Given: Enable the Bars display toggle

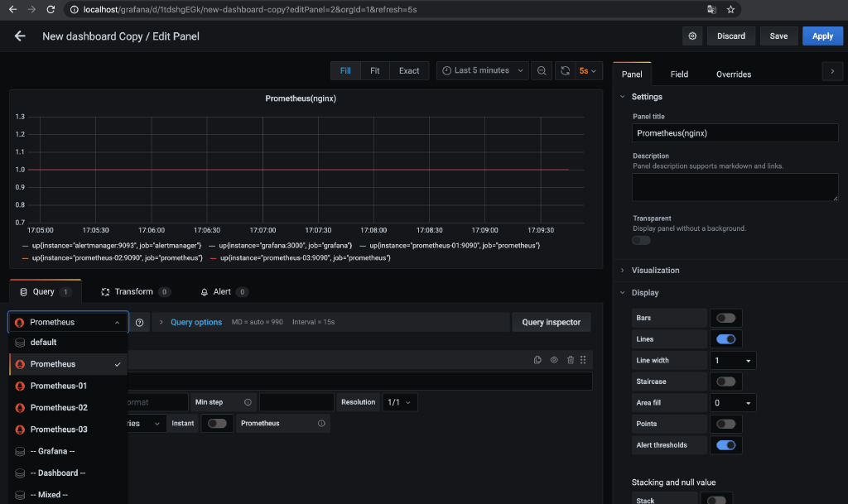Looking at the screenshot, I should point(725,317).
